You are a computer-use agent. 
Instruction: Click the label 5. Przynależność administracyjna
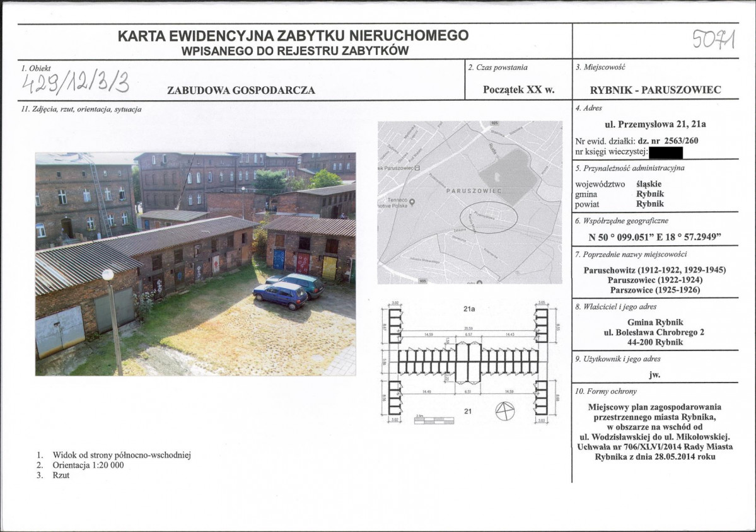click(630, 168)
